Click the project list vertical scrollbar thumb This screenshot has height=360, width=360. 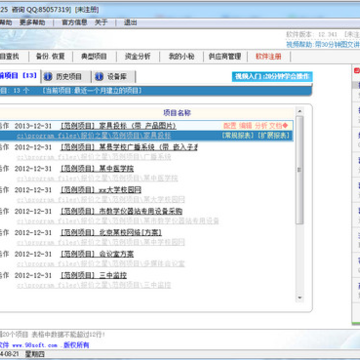(299, 170)
